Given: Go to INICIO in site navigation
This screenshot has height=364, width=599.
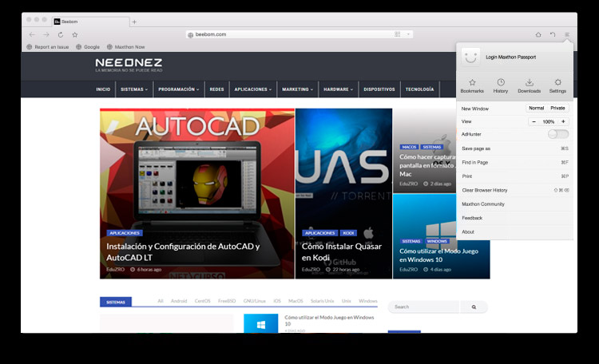Looking at the screenshot, I should coord(103,89).
